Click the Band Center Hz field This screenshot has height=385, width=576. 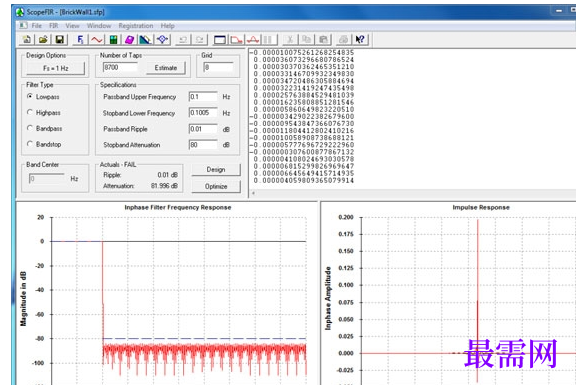[47, 179]
